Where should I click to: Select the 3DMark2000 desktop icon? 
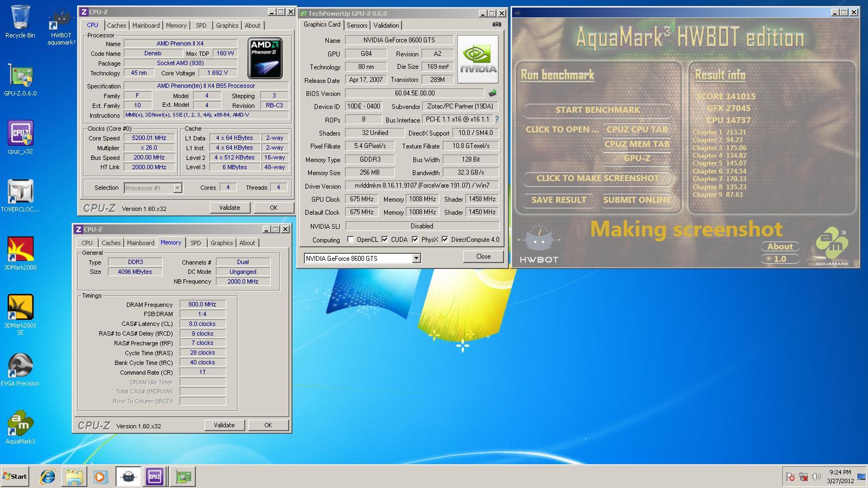click(x=20, y=254)
